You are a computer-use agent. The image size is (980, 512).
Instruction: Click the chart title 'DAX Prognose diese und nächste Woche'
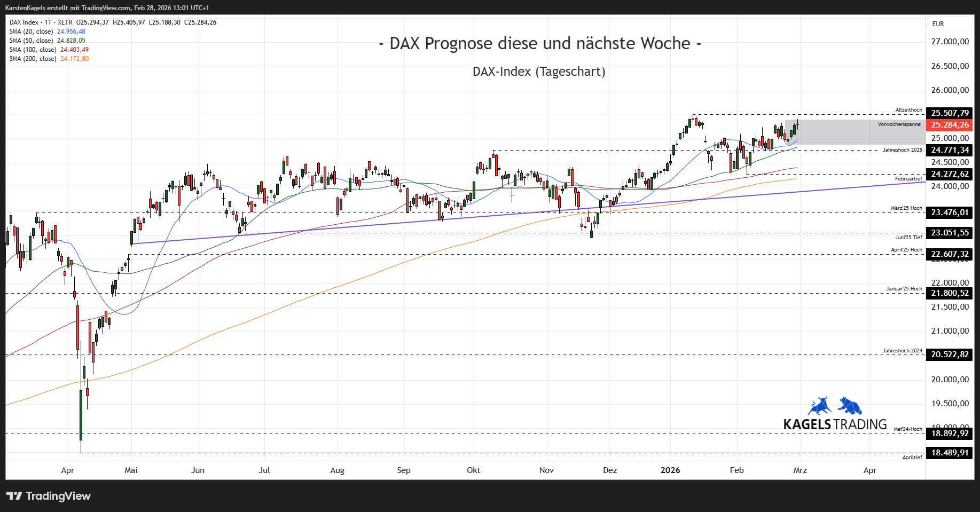(x=540, y=43)
